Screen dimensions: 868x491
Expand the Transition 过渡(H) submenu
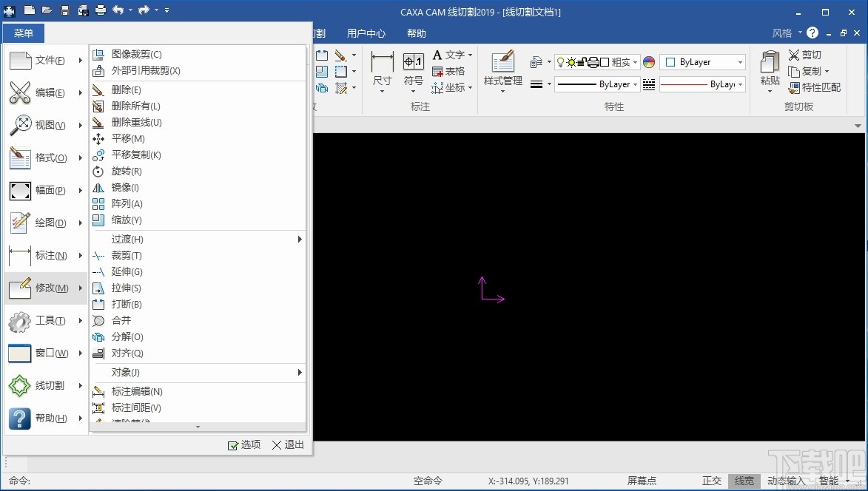point(198,239)
